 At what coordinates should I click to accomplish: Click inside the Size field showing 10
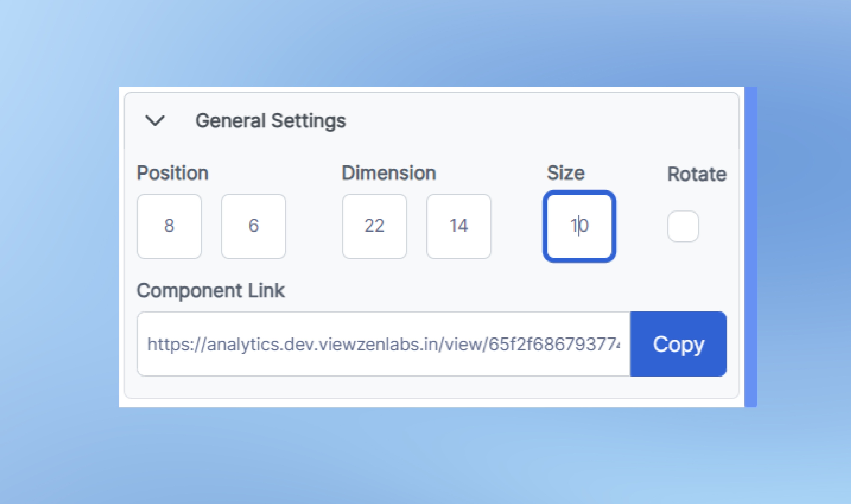(580, 226)
